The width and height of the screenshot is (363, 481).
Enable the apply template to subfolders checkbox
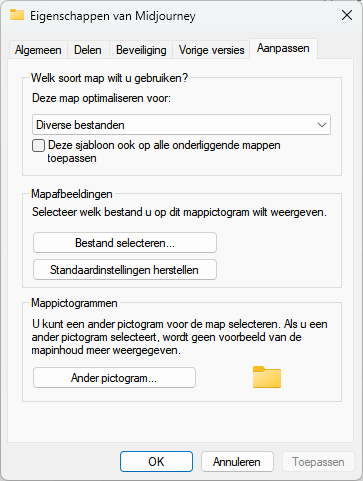click(x=38, y=146)
